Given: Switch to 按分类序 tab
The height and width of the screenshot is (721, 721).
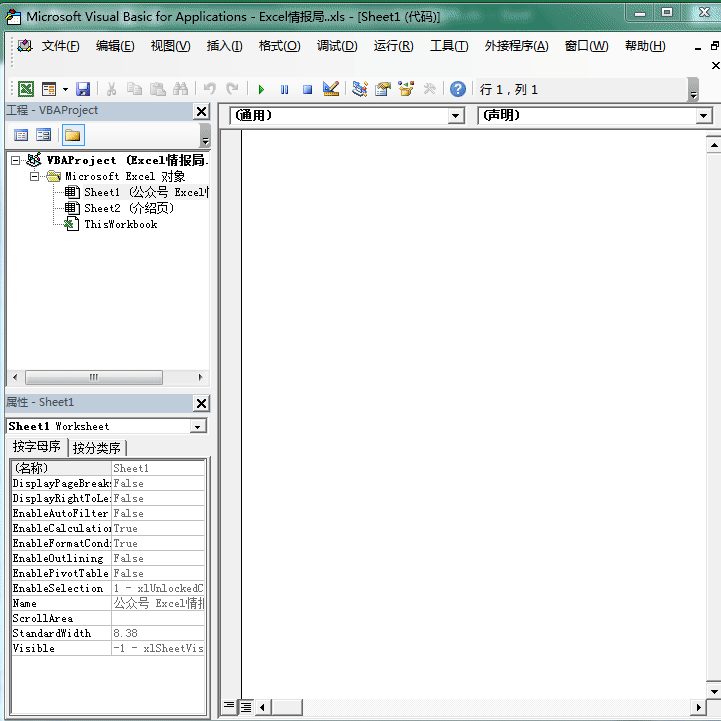Looking at the screenshot, I should tap(97, 447).
